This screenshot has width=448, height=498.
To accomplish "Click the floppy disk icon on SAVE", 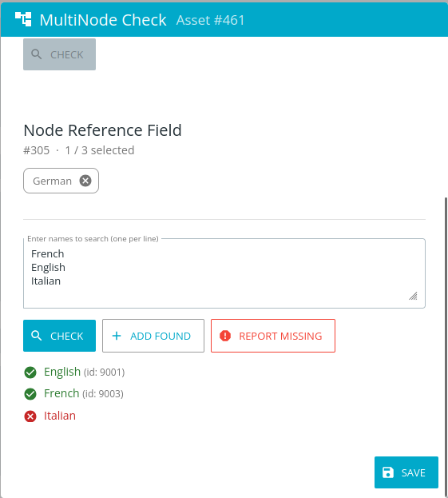I will 388,472.
